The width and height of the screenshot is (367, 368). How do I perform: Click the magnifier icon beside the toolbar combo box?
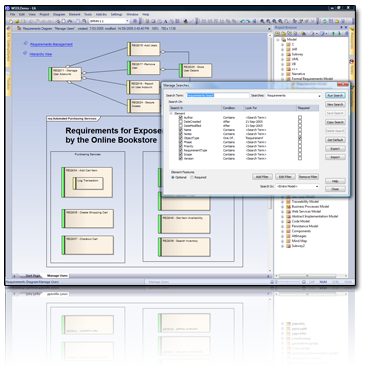pos(85,21)
